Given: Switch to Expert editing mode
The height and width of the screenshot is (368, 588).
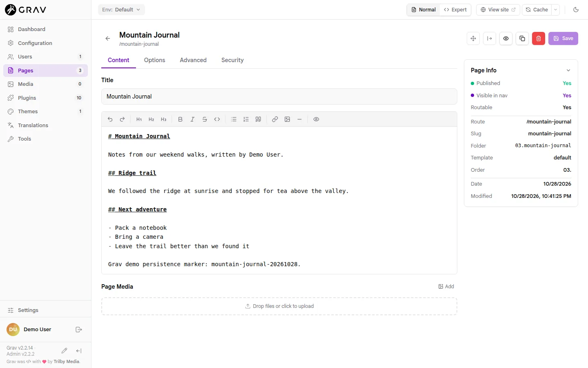Looking at the screenshot, I should (x=455, y=10).
